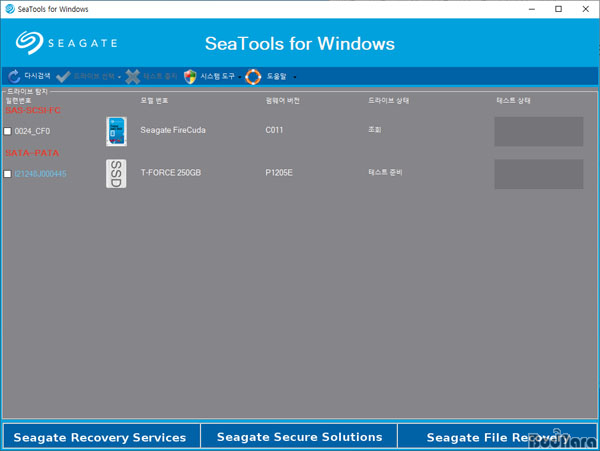Screen dimensions: 600x451
Task: Click the '테스트 준비' drive status text
Action: [x=385, y=173]
